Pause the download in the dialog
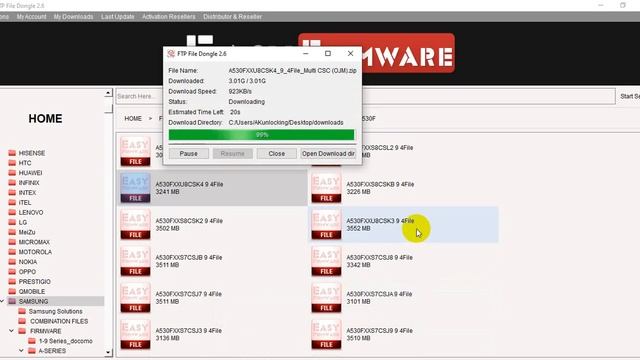640x360 pixels. 189,153
